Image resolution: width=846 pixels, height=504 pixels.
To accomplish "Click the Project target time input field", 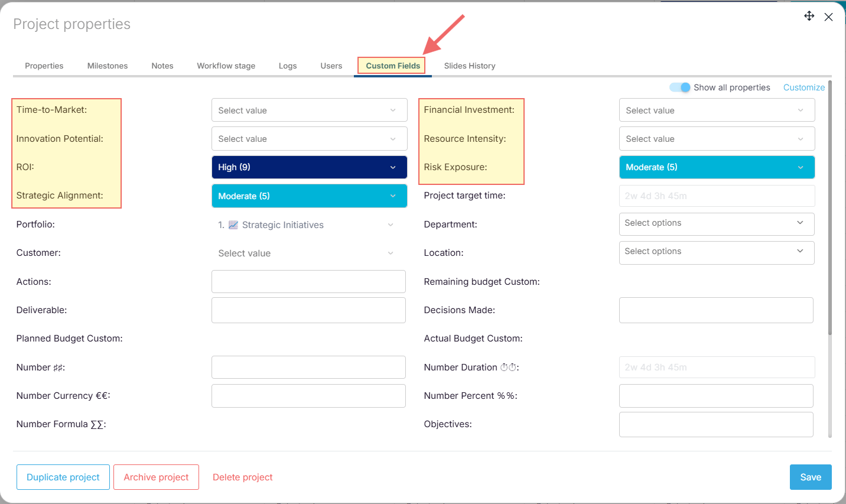I will pos(716,196).
